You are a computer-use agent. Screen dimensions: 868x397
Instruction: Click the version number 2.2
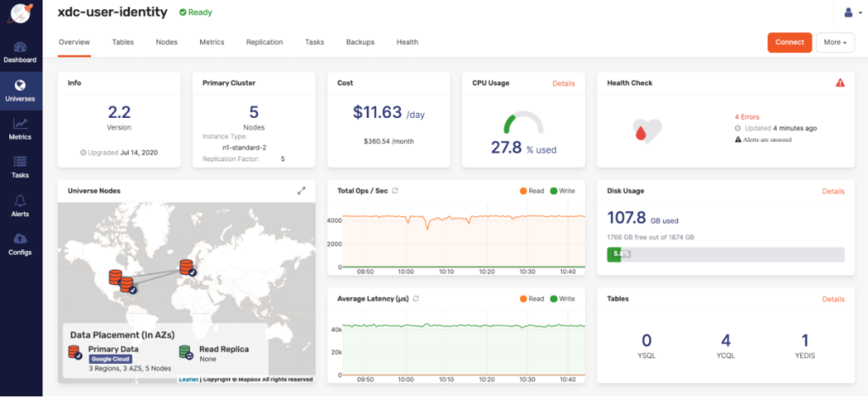tap(119, 113)
